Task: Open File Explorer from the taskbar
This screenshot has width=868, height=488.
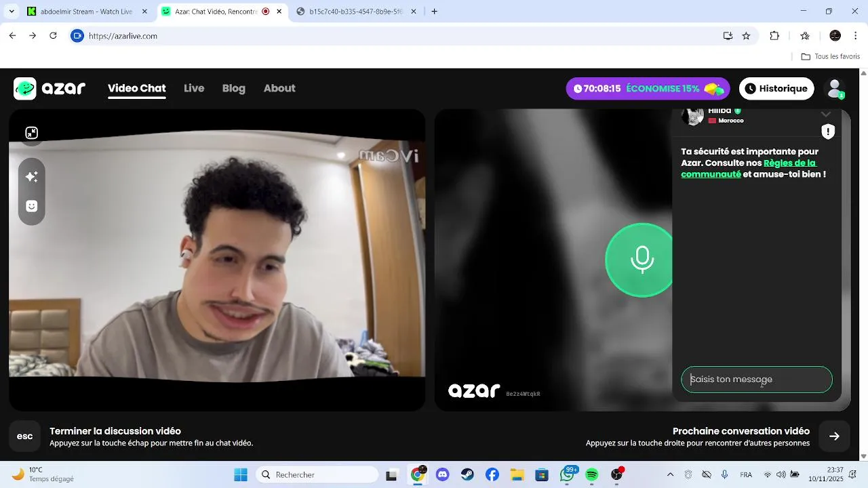Action: (x=517, y=475)
